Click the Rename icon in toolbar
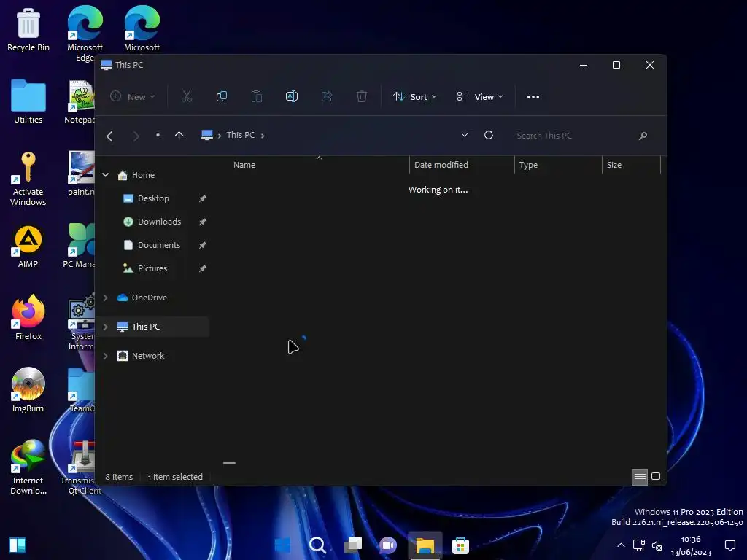Screen dimensions: 747x560 [292, 97]
